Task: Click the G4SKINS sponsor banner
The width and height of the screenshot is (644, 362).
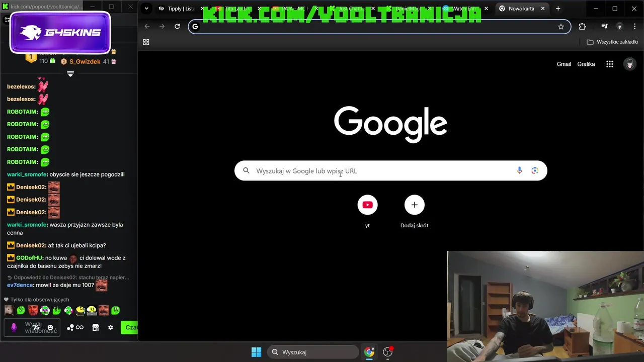Action: click(60, 33)
